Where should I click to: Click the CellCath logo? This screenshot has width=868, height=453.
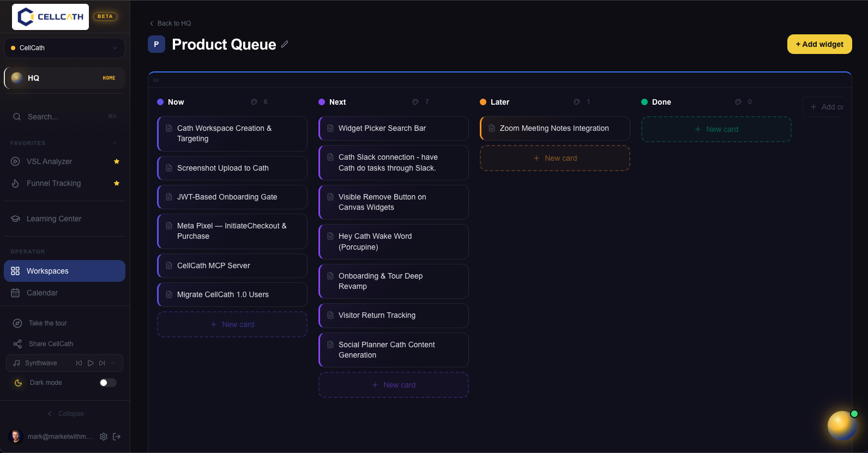point(51,17)
